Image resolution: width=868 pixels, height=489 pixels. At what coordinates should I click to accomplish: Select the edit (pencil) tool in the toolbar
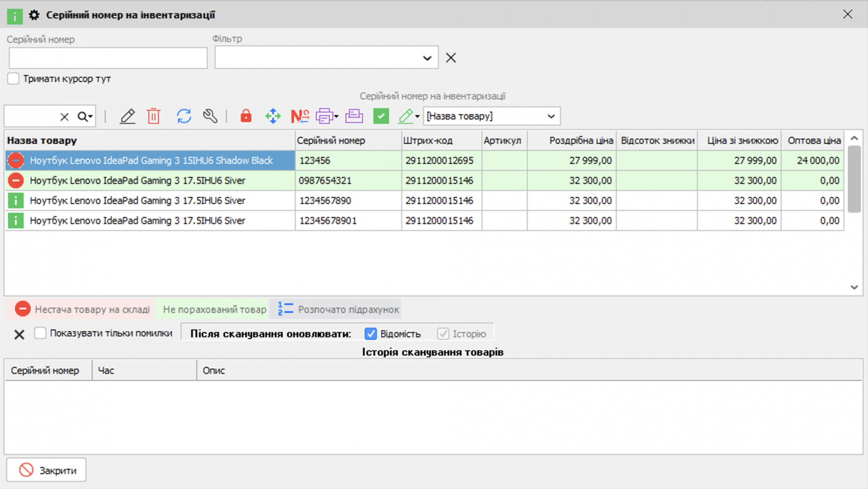coord(127,115)
